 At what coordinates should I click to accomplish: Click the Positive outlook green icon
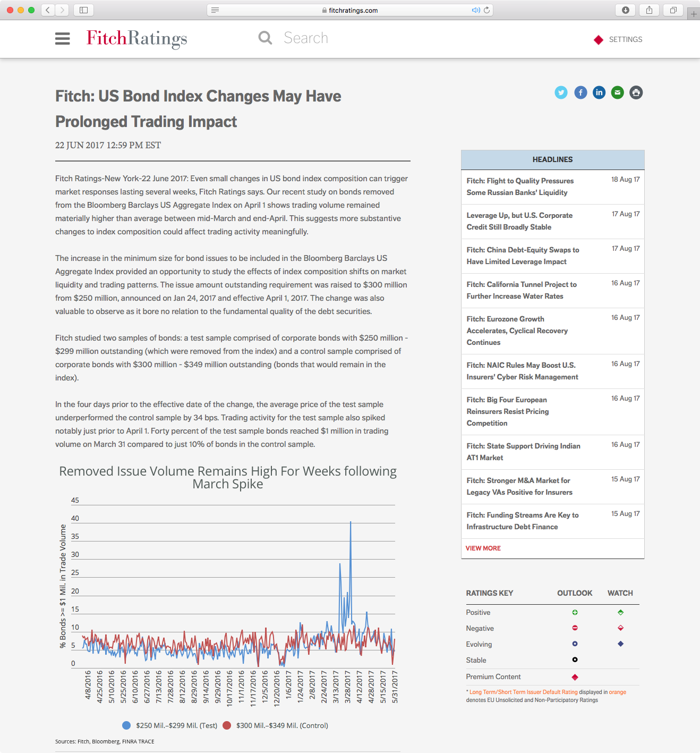click(575, 613)
